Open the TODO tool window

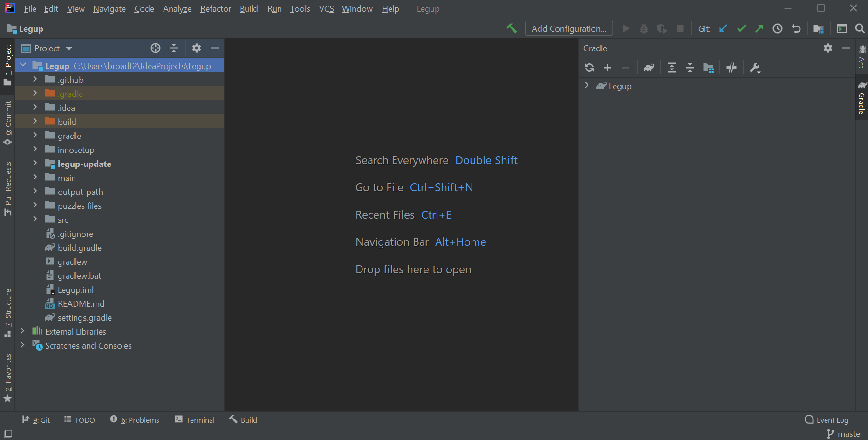(x=80, y=420)
